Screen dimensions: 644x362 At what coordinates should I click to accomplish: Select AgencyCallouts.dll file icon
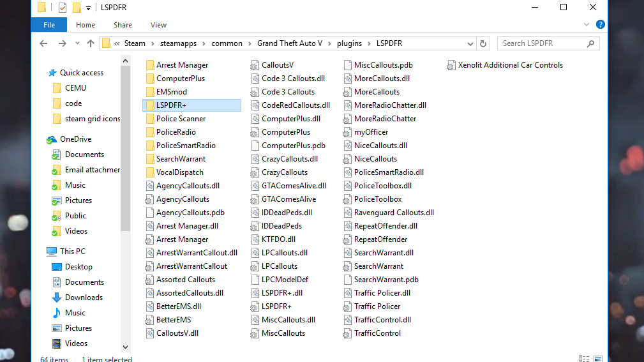click(150, 186)
